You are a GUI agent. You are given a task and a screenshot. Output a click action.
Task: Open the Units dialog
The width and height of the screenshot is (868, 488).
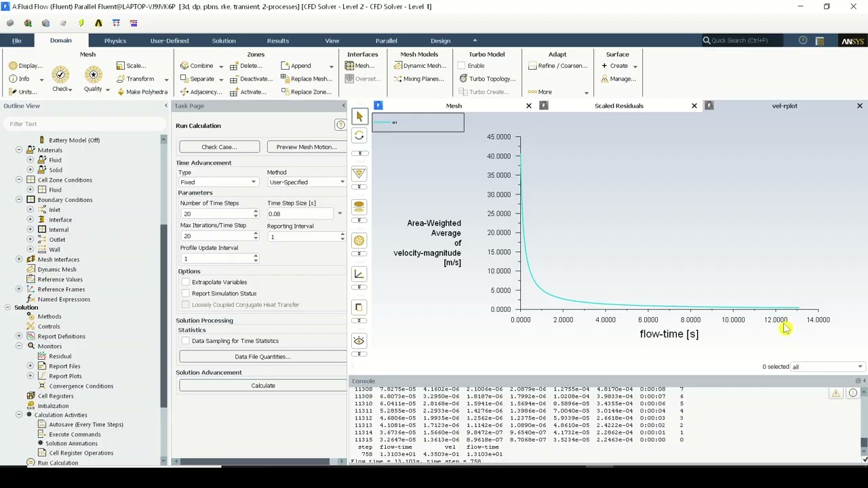tap(23, 91)
